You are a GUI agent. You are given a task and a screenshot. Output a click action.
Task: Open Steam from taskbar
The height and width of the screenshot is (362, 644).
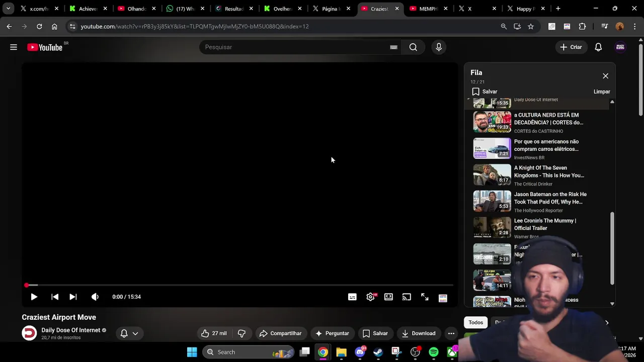pos(378,352)
